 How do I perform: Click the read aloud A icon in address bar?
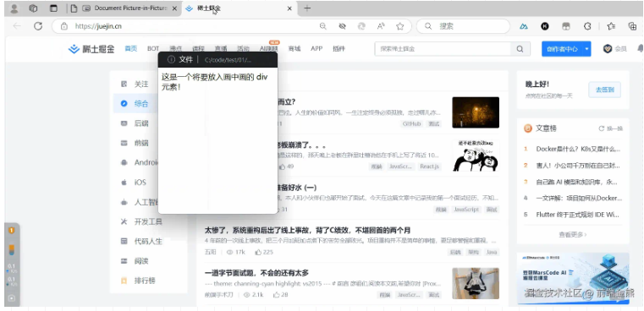pyautogui.click(x=381, y=26)
